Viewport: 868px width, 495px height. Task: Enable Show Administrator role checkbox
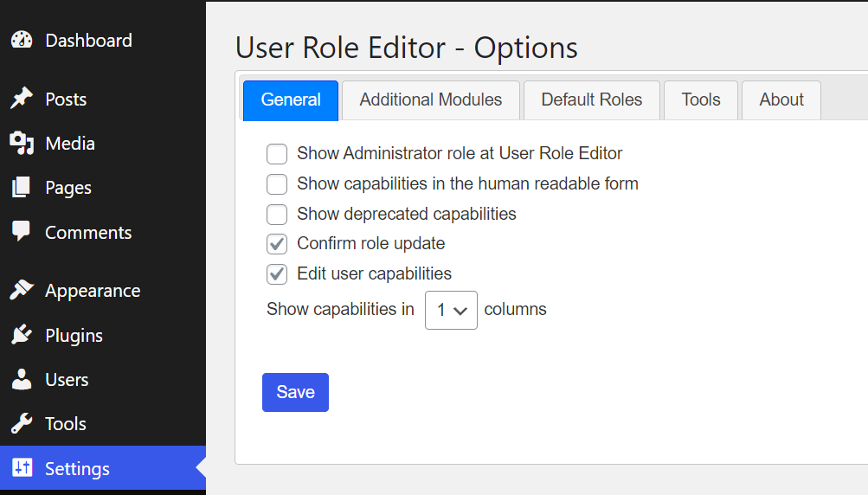point(277,154)
